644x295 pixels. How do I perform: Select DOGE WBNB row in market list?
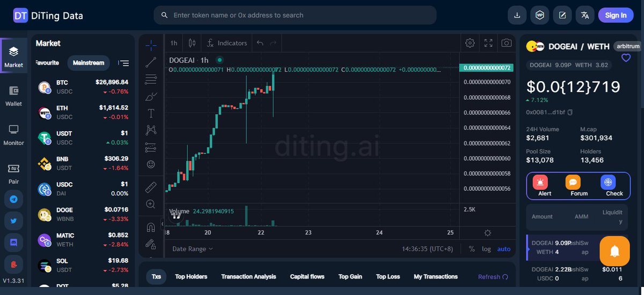[83, 214]
